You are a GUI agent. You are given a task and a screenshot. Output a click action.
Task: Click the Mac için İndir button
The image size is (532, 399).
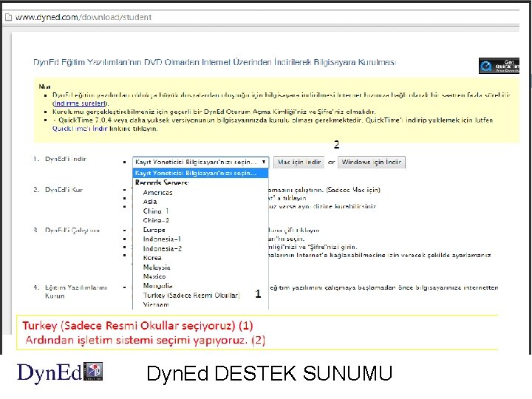(299, 162)
